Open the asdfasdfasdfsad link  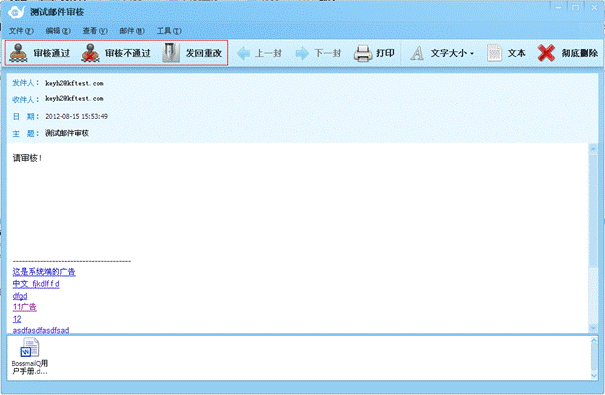click(x=41, y=330)
